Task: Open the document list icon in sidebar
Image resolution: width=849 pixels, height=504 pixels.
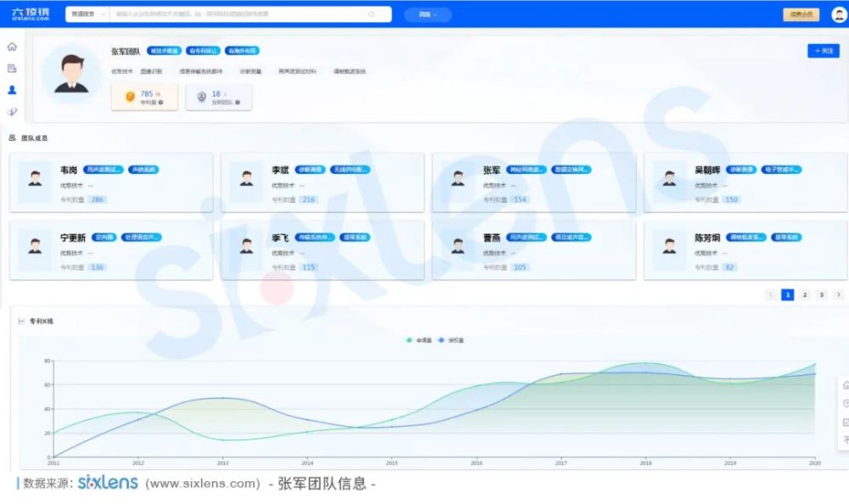Action: pos(12,68)
